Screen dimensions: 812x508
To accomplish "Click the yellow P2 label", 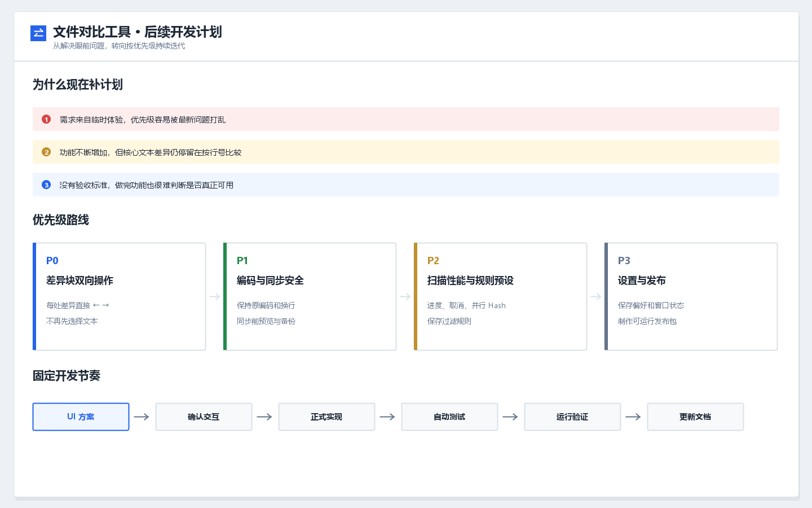I will [x=433, y=260].
